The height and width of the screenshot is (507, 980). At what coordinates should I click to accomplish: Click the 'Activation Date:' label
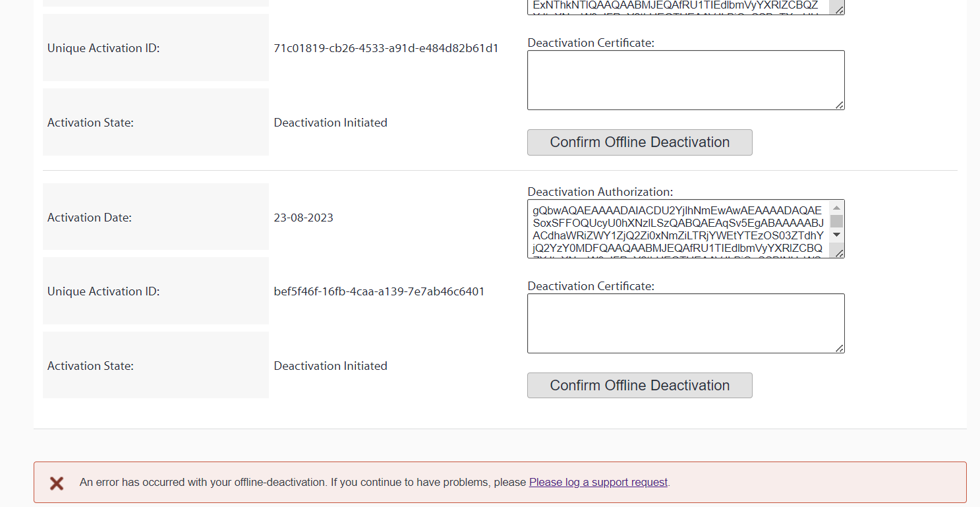pyautogui.click(x=90, y=218)
